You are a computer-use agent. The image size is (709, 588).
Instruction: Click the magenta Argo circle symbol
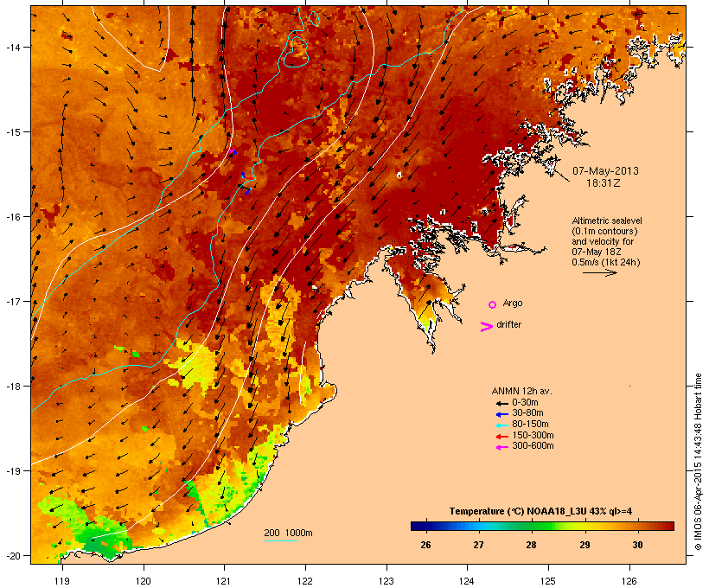pyautogui.click(x=493, y=304)
